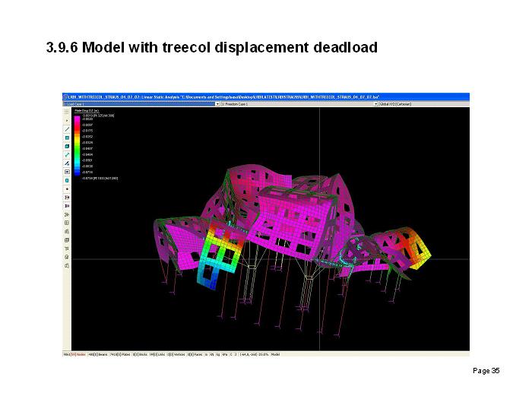This screenshot has height=399, width=532.
Task: Click the kg unit button in status bar
Action: point(217,353)
